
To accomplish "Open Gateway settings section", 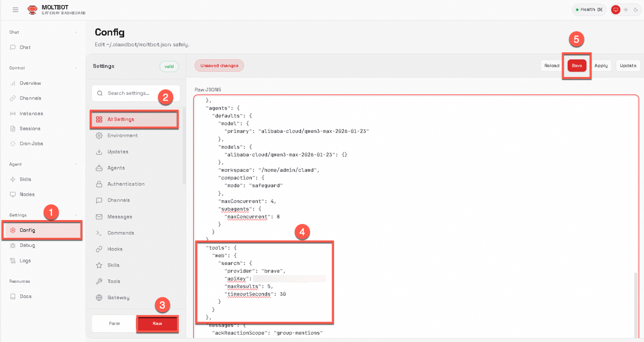I will point(118,298).
